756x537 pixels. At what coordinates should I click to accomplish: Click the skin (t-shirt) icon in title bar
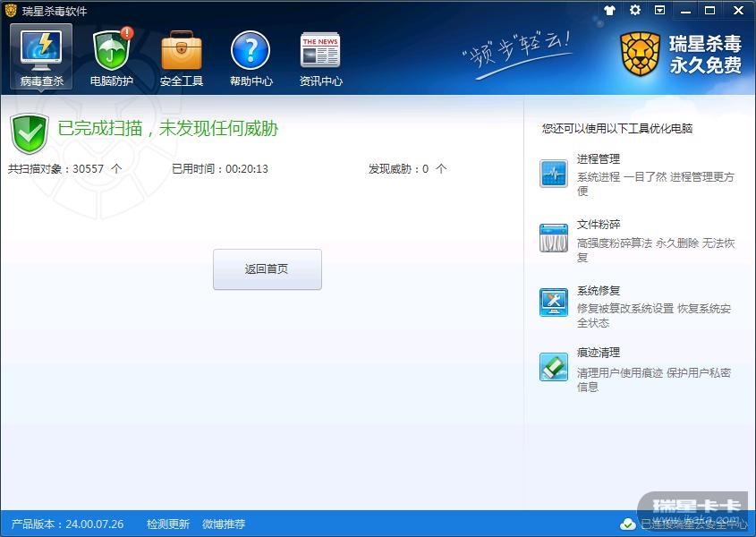coord(609,10)
